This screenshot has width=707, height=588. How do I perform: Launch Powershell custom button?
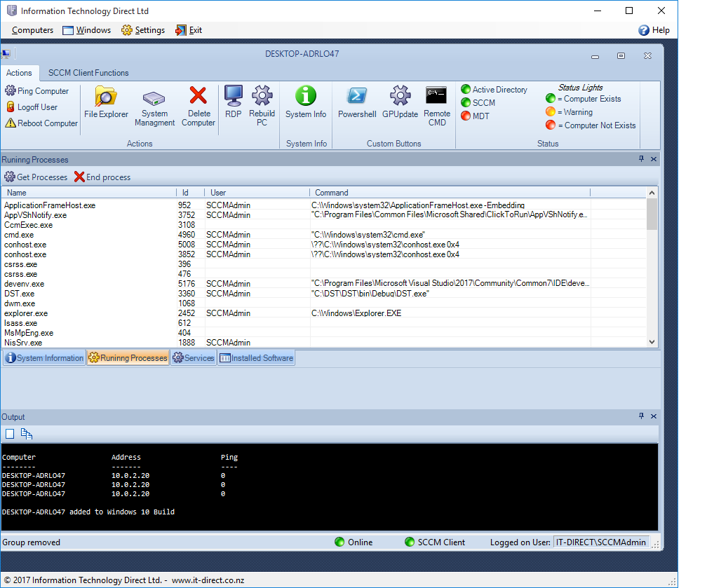(x=357, y=96)
